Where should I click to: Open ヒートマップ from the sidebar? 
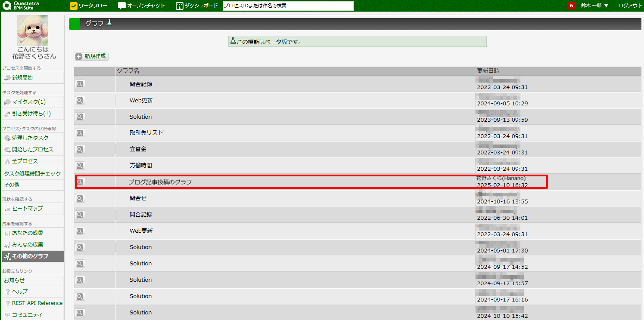click(28, 209)
